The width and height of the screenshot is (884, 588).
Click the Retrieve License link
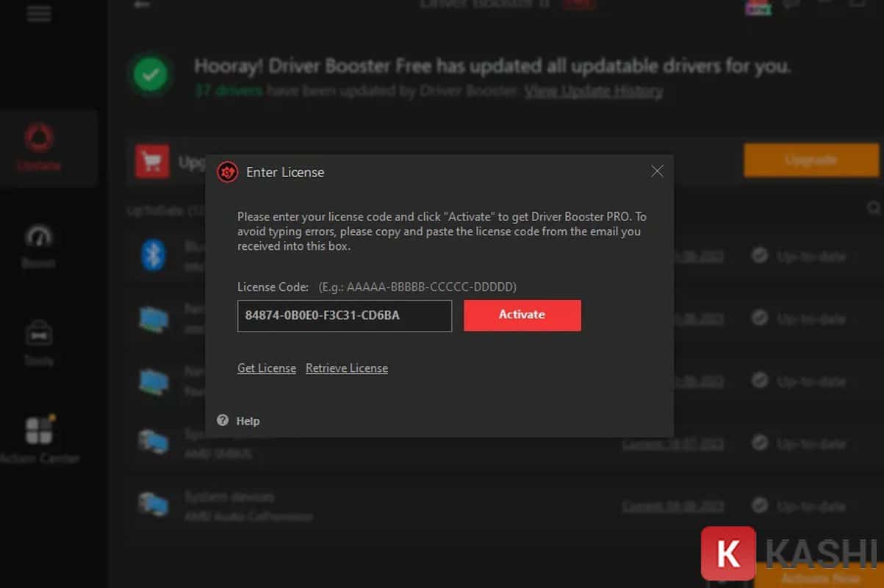click(346, 367)
